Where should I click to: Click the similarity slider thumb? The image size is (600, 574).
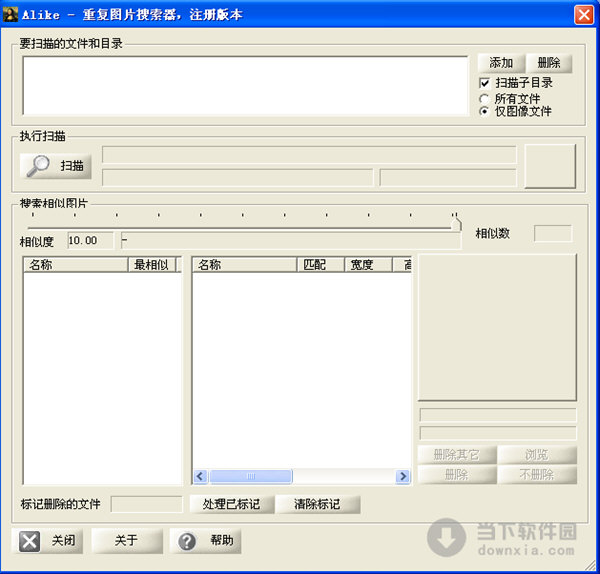point(456,224)
